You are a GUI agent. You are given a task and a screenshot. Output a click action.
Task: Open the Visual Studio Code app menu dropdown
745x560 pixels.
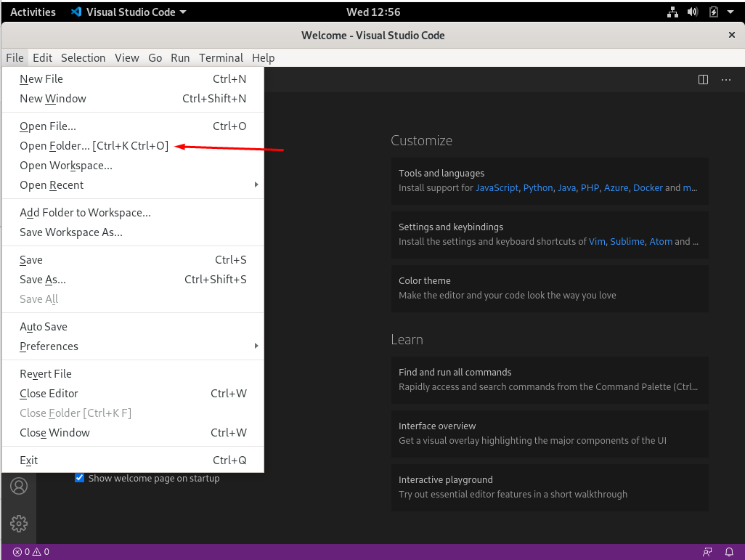click(128, 12)
